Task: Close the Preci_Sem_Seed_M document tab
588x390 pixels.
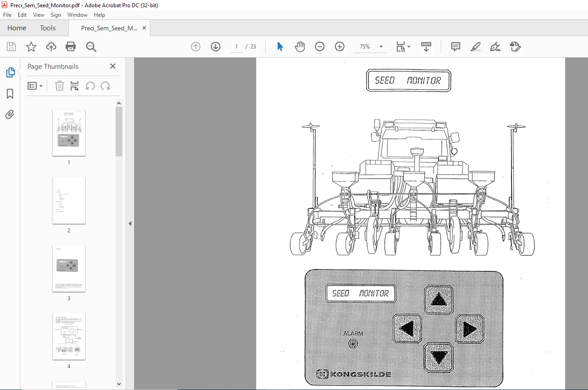Action: [145, 28]
